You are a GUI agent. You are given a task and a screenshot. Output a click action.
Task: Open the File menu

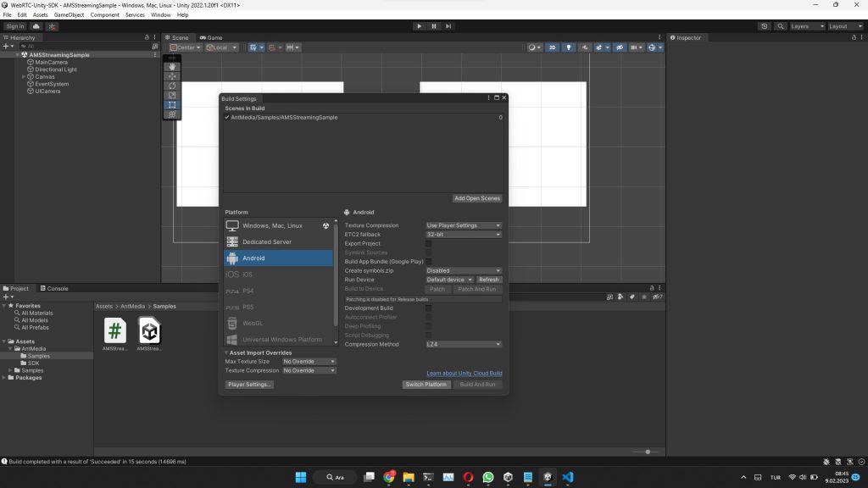[x=7, y=15]
